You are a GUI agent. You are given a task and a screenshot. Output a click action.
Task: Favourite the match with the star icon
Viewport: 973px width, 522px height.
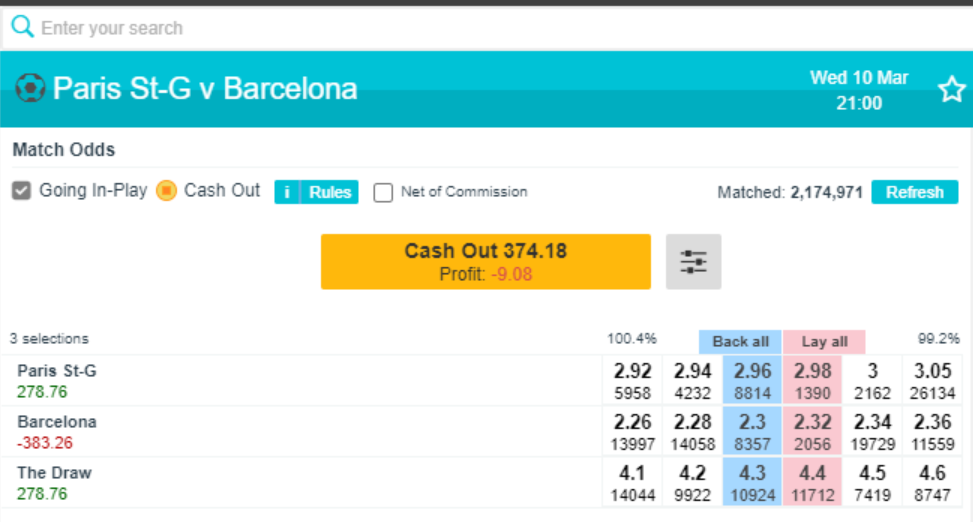click(951, 90)
